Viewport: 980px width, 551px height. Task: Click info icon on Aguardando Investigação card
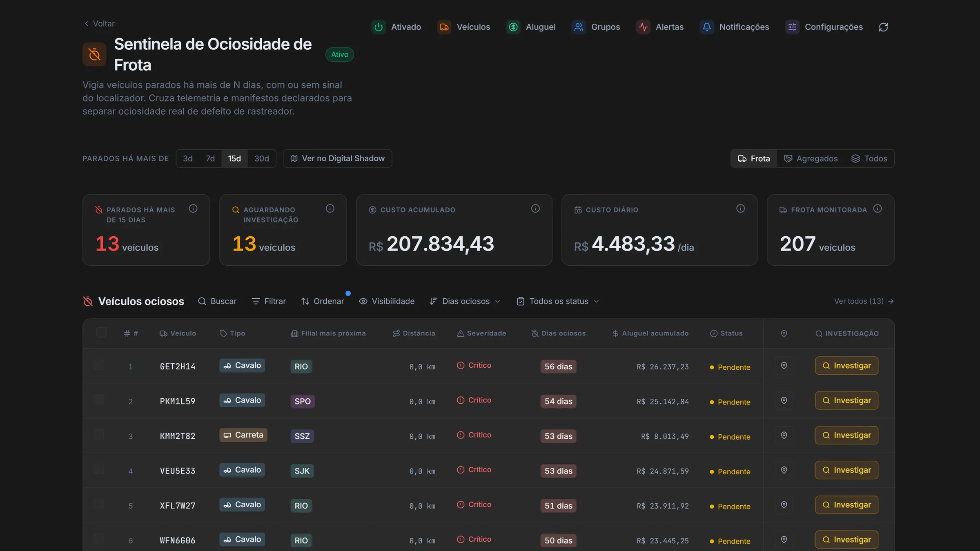tap(330, 209)
